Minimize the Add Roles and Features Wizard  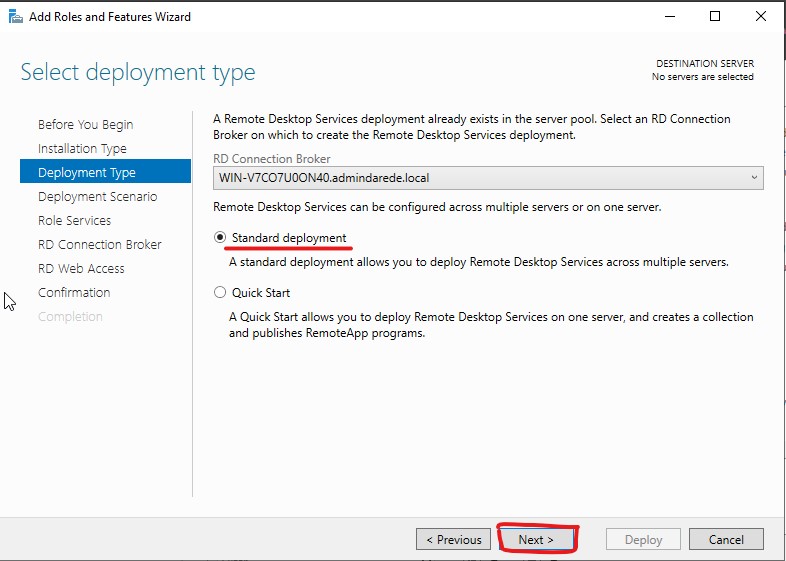tap(670, 17)
